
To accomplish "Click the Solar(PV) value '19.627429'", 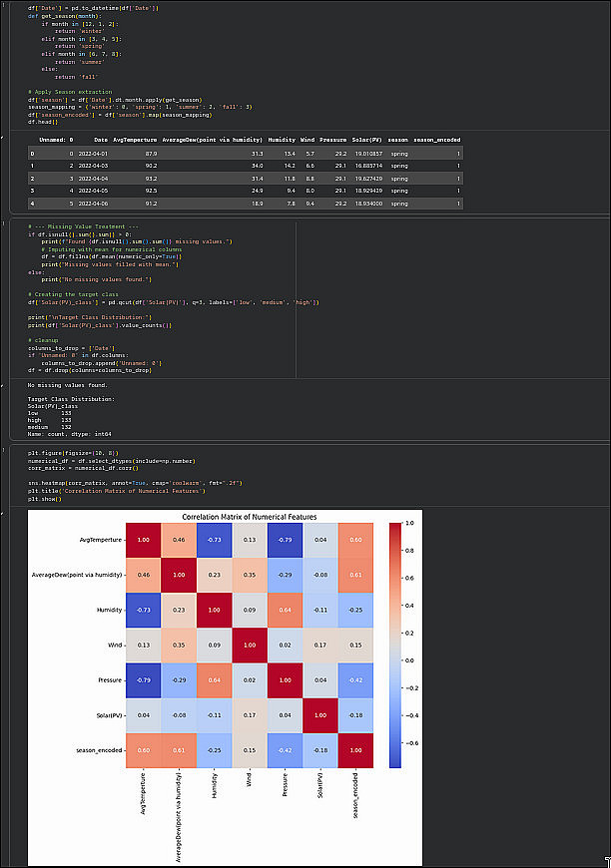I will point(368,179).
